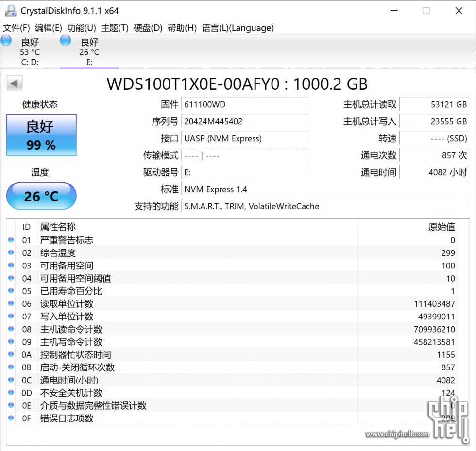Select the 错误日志项数 attribute row
This screenshot has width=476, height=451.
pos(232,418)
